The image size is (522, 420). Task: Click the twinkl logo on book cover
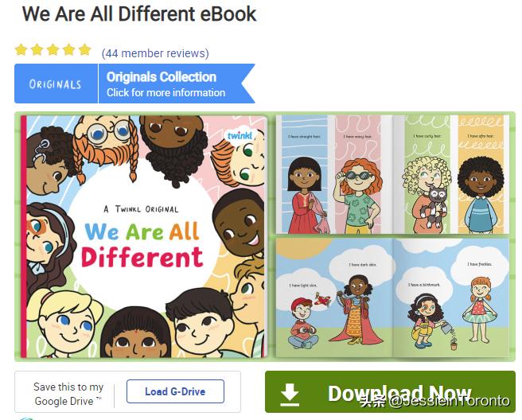(240, 135)
